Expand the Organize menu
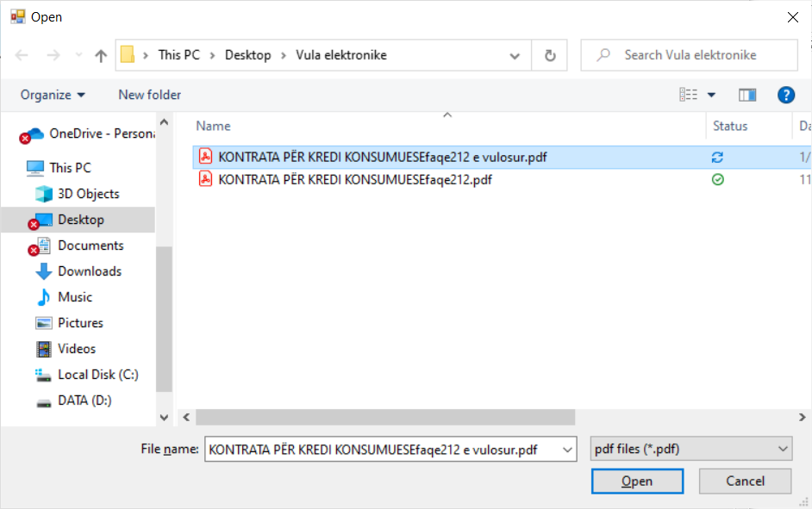The width and height of the screenshot is (812, 509). coord(53,95)
